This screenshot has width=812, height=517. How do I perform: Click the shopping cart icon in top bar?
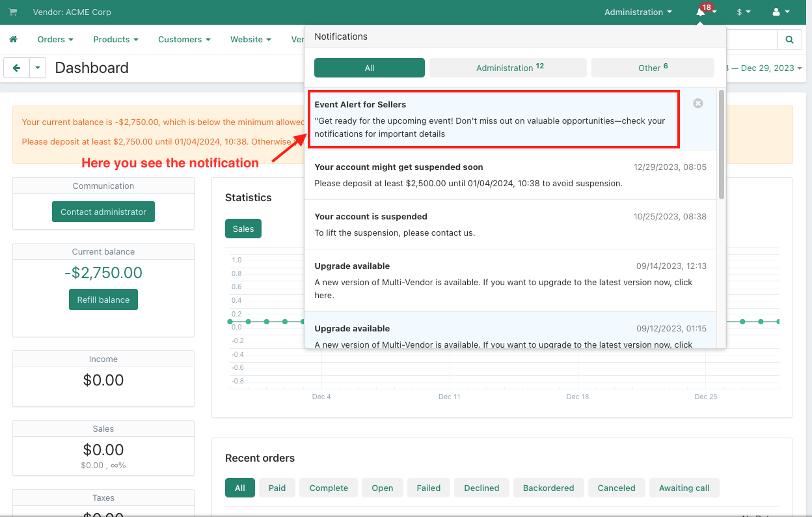point(13,12)
